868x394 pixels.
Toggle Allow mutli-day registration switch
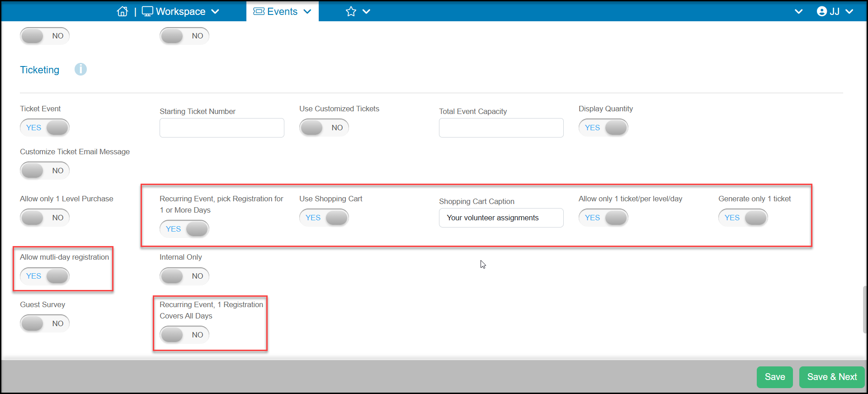point(45,276)
